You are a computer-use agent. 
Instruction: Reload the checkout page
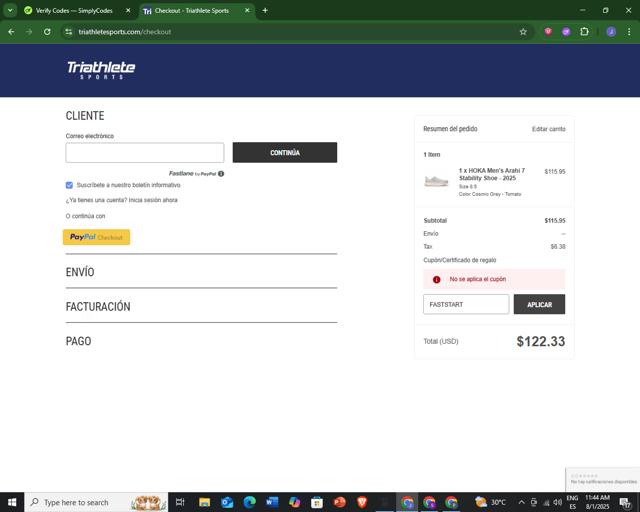tap(47, 32)
